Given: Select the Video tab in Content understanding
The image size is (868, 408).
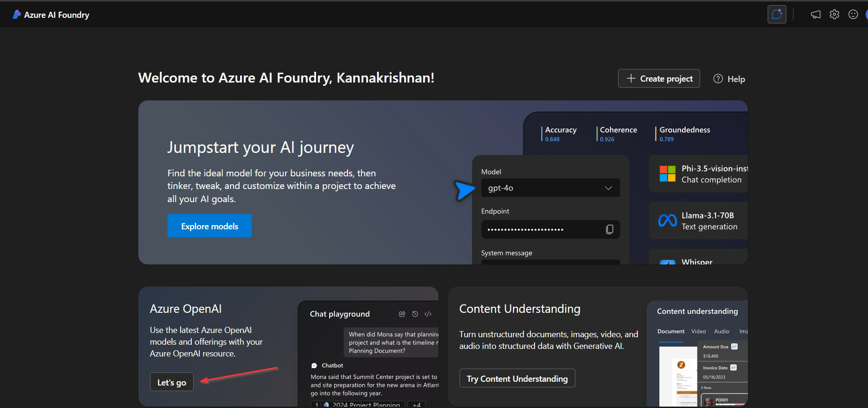Looking at the screenshot, I should point(698,332).
